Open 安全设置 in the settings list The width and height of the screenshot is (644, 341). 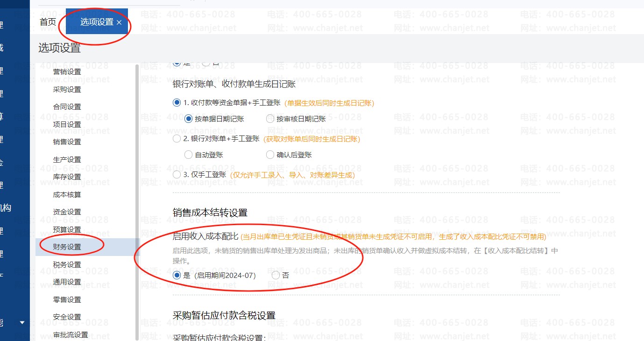tap(67, 317)
